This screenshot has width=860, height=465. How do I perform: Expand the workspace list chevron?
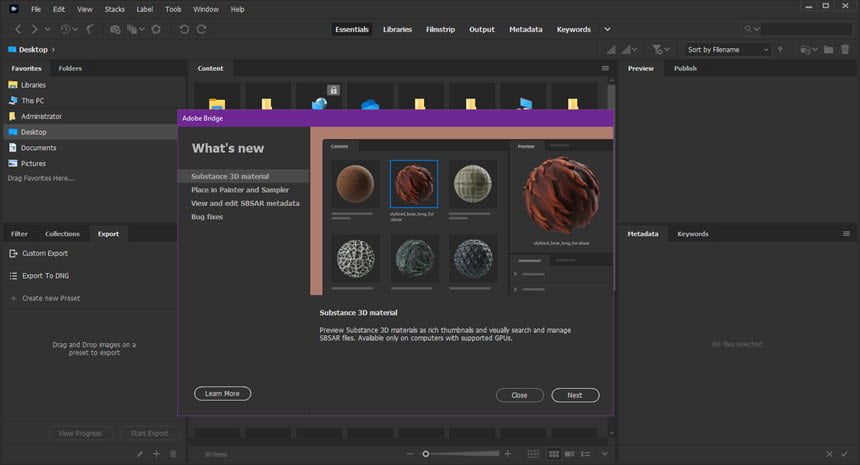pos(607,29)
